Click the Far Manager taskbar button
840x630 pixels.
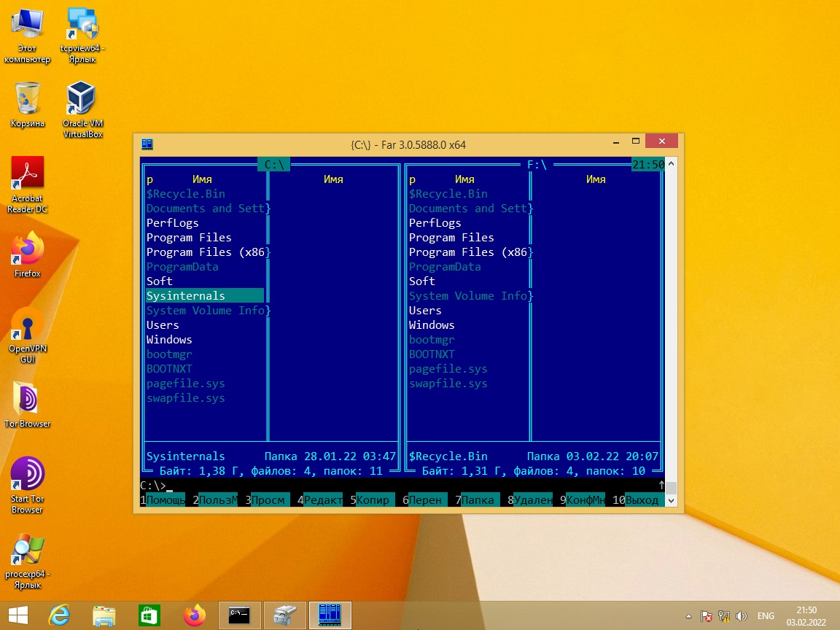coord(330,615)
